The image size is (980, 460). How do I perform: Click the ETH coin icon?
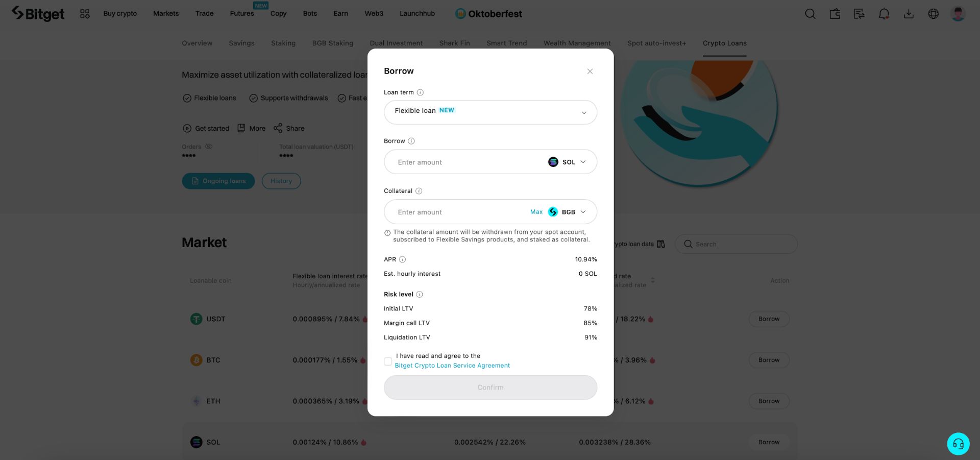point(196,401)
